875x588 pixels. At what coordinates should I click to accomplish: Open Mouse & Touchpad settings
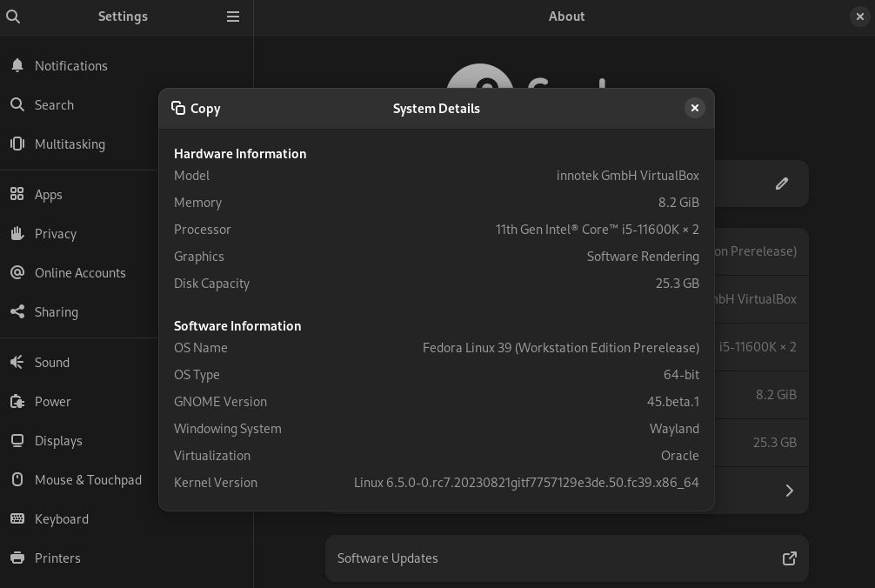pos(17,479)
